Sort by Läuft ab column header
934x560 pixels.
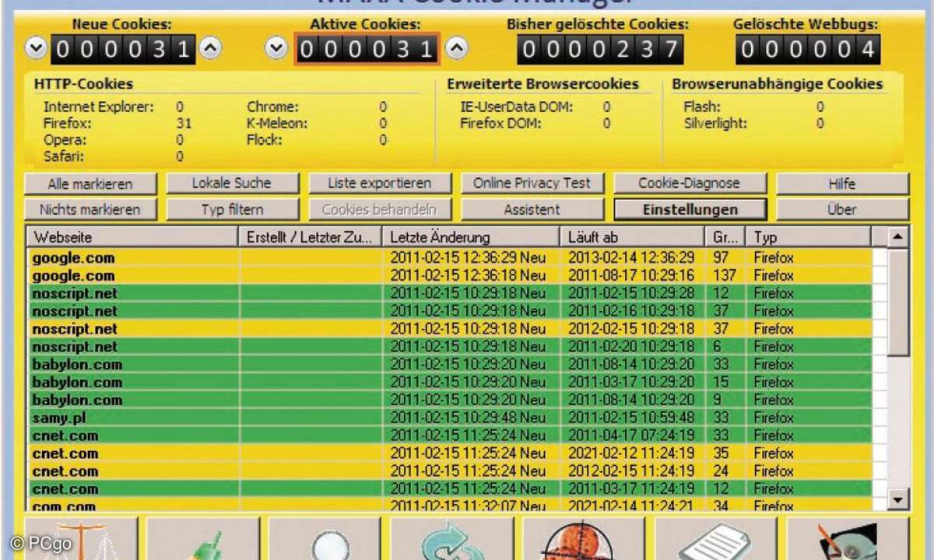click(633, 237)
